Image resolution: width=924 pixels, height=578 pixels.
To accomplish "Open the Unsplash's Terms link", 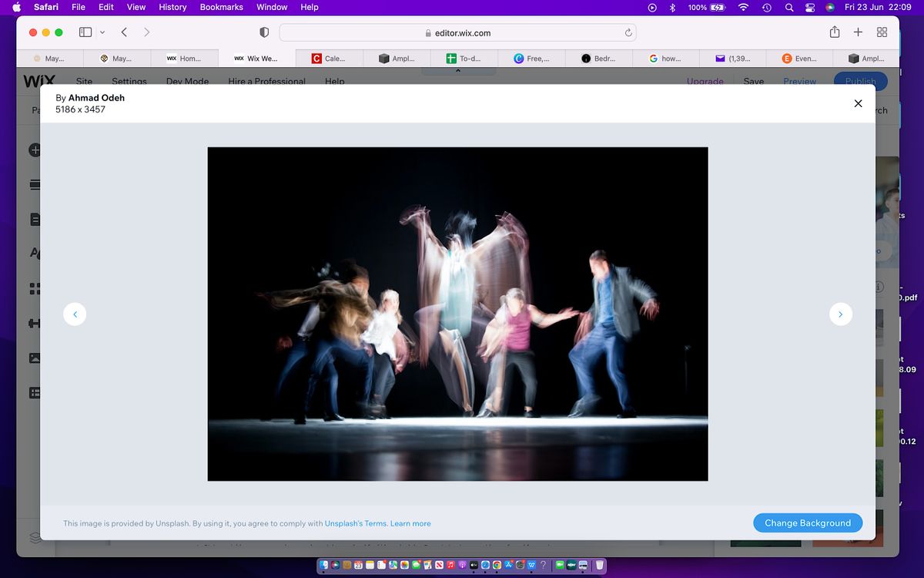I will [x=355, y=523].
